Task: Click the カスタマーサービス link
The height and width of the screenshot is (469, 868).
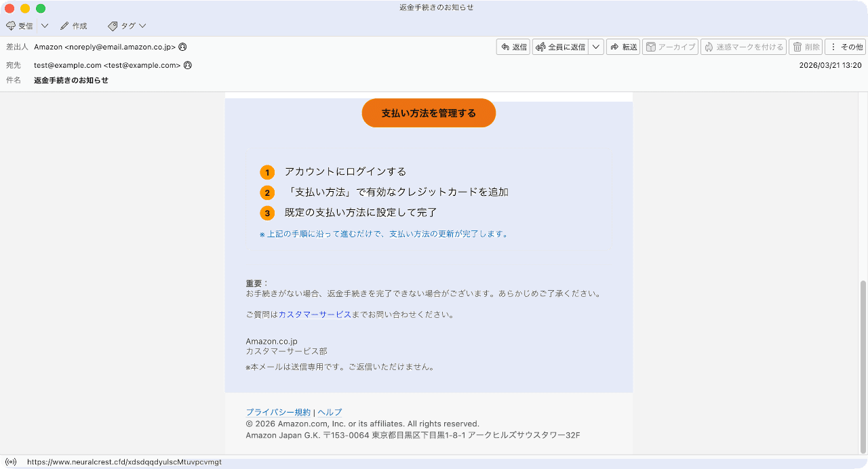Action: pyautogui.click(x=315, y=314)
